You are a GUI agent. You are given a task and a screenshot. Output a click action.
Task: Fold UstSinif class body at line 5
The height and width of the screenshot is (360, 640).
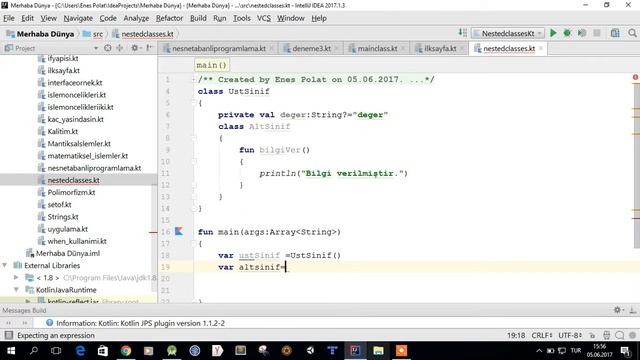pyautogui.click(x=194, y=103)
